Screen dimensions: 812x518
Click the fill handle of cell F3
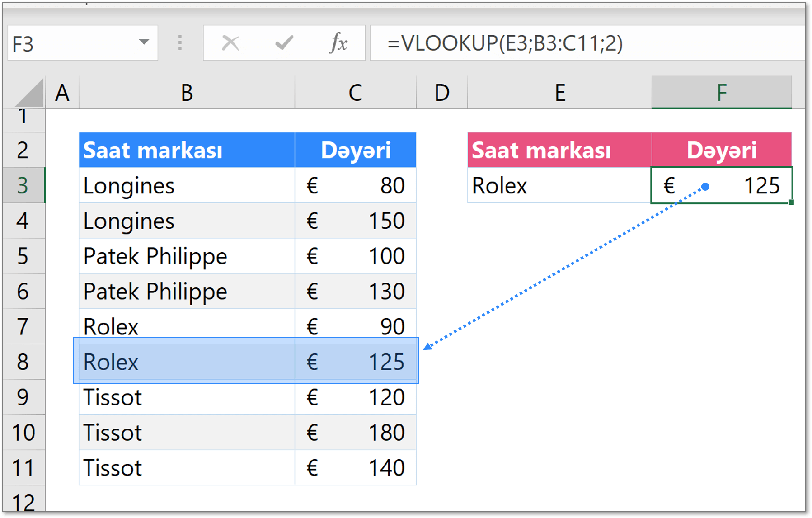click(791, 202)
